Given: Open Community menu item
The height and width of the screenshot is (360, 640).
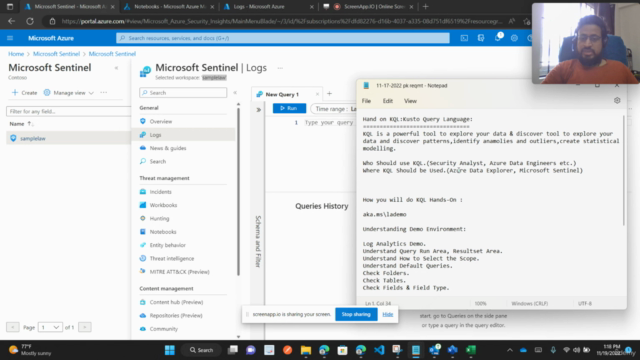Looking at the screenshot, I should (x=163, y=329).
